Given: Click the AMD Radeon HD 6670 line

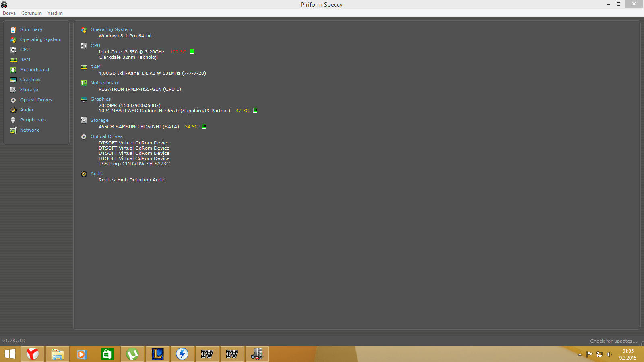Looking at the screenshot, I should click(164, 111).
